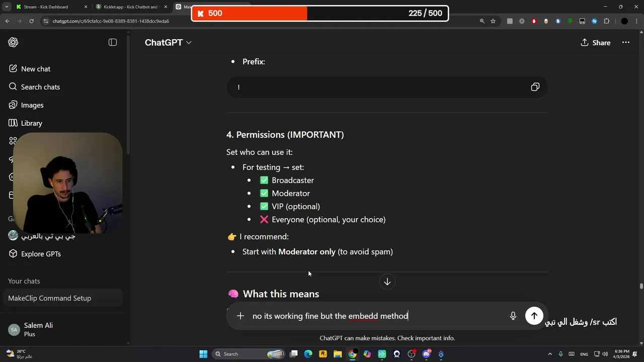Click the 'What this means' heading

coord(281,294)
